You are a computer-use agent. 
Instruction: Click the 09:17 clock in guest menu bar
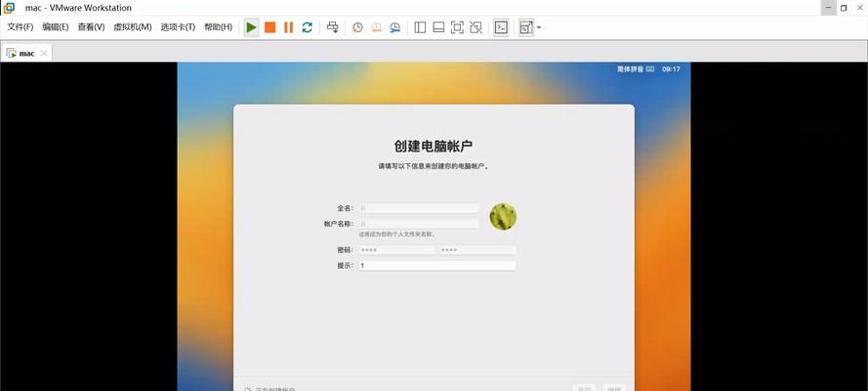[671, 69]
